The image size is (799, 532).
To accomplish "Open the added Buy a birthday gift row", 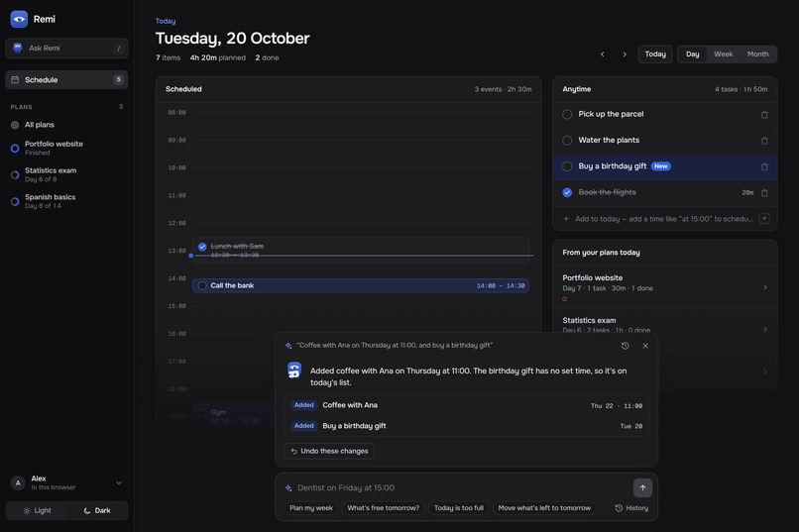I will [x=466, y=426].
